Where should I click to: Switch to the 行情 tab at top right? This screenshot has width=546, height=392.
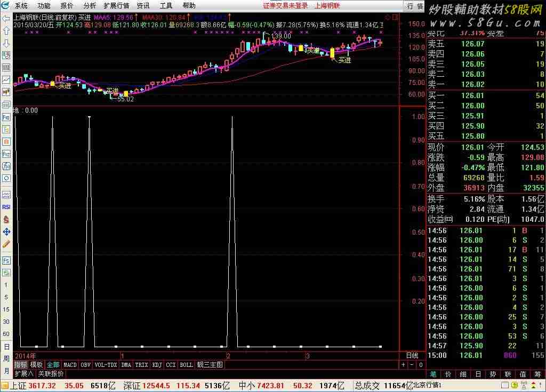coord(414,6)
